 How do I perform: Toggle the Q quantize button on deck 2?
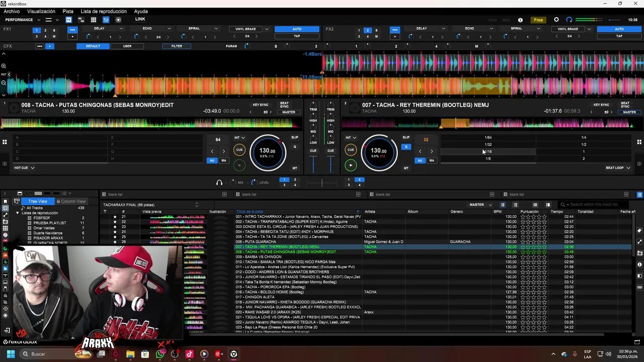[406, 147]
